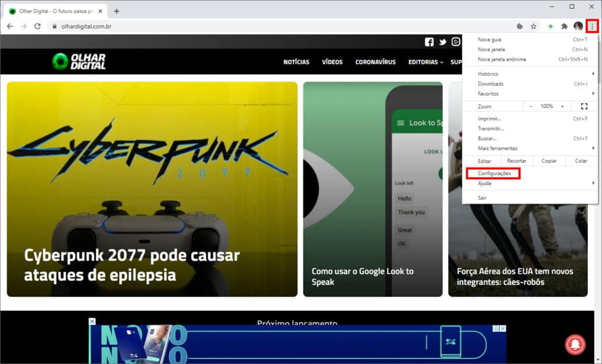
Task: Enter fullscreen via the Zoom row icon
Action: [584, 106]
